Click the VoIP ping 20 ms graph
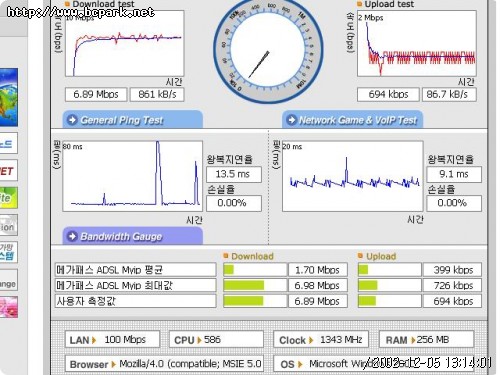This screenshot has height=375, width=500. click(353, 176)
